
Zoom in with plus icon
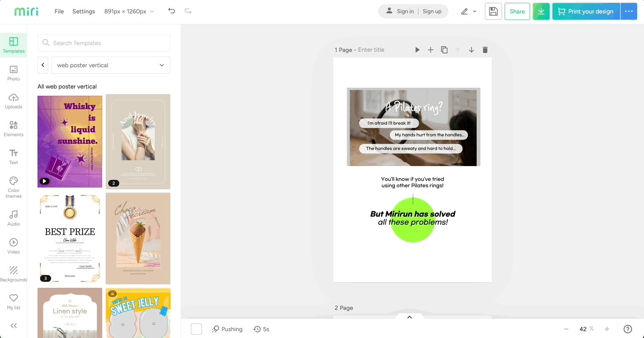click(607, 329)
